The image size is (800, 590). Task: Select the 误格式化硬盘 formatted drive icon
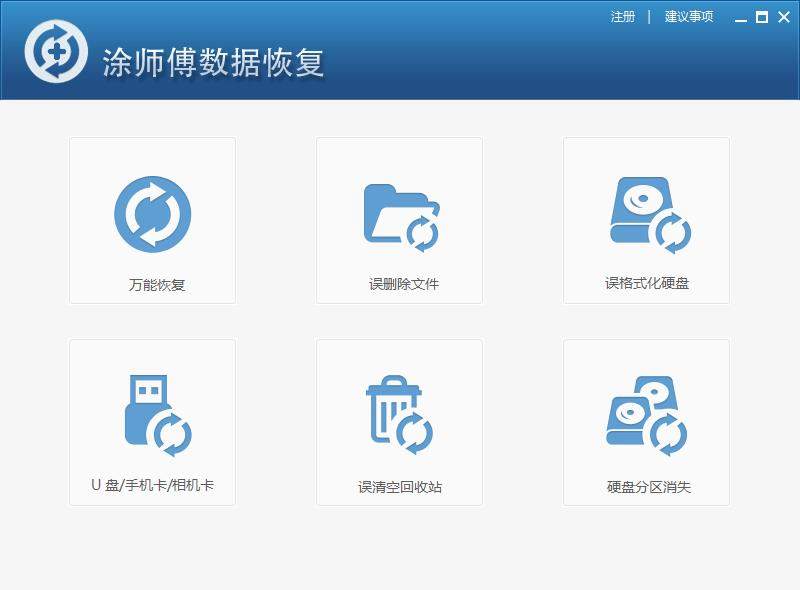pyautogui.click(x=646, y=215)
